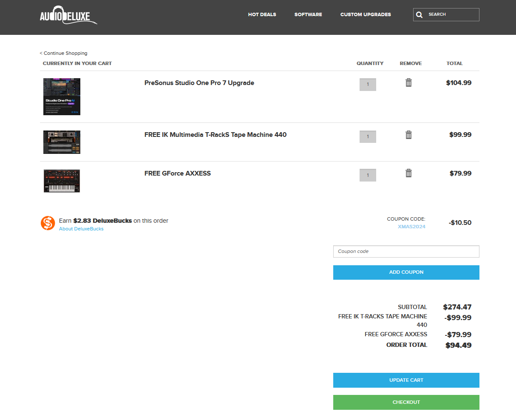516x420 pixels.
Task: Select the -$10.50 coupon discount amount
Action: coord(460,223)
